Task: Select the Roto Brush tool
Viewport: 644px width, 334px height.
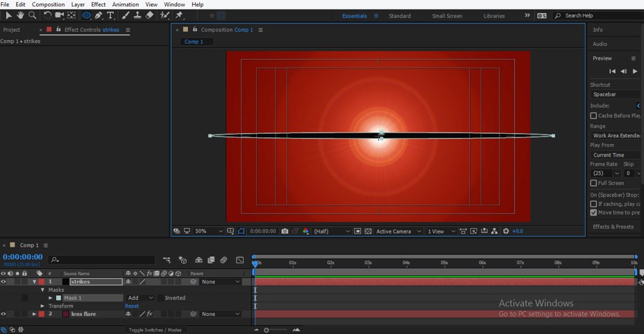Action: click(164, 16)
